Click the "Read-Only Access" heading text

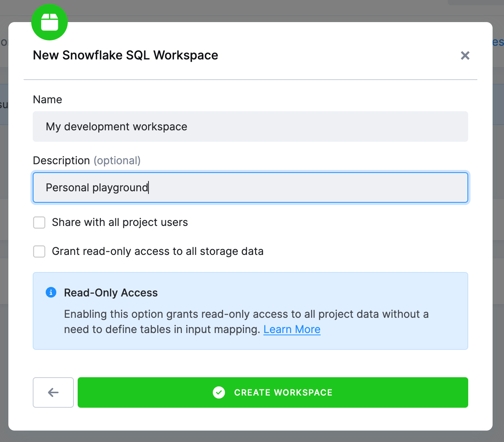point(111,293)
